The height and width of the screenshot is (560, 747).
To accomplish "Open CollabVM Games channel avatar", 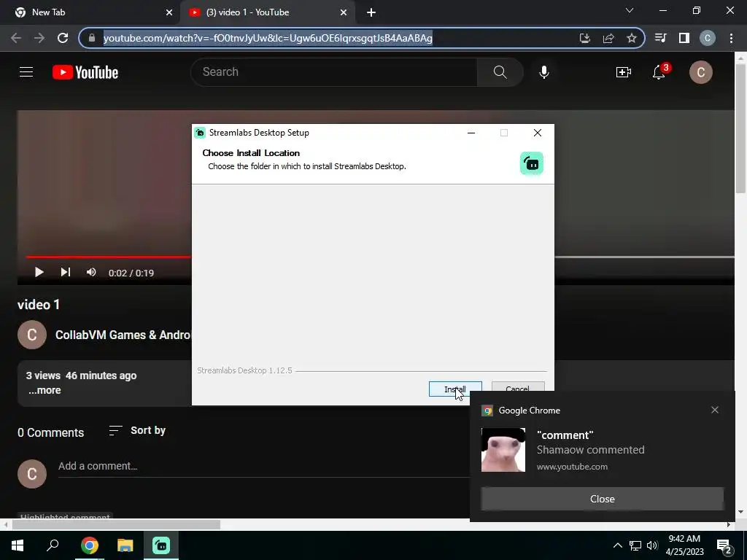I will [x=32, y=335].
